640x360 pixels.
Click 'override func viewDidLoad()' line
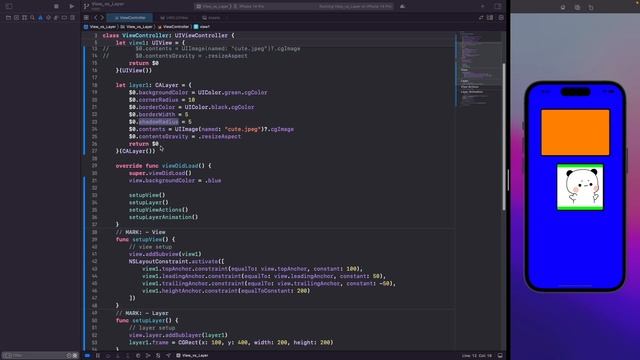pos(163,166)
